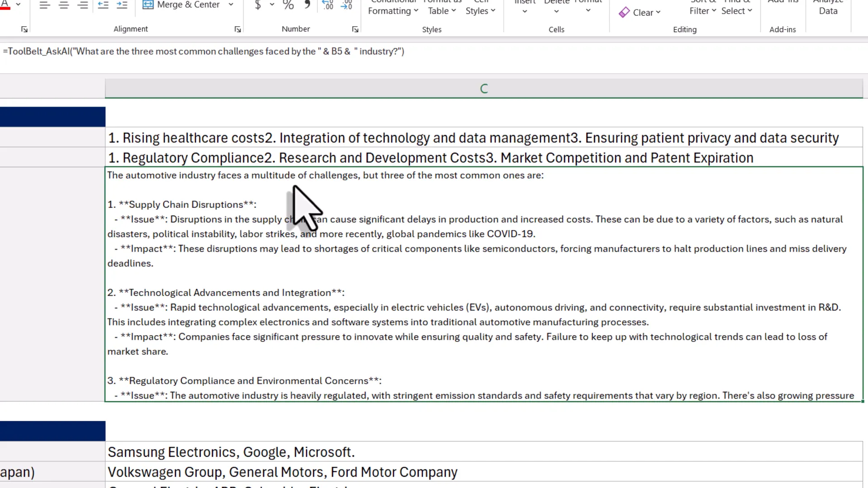This screenshot has height=488, width=868.
Task: Open Number format dialog launcher
Action: tap(355, 29)
